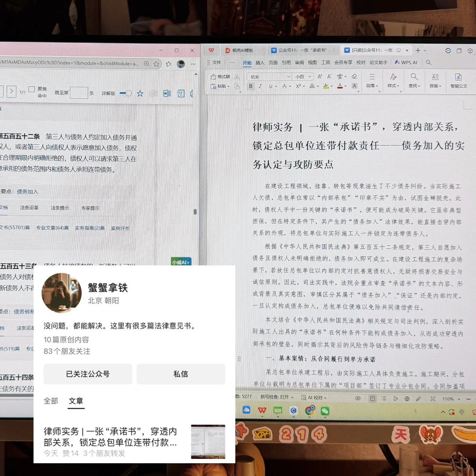Open the Smart Official Document (智能公文) tool
Viewport: 476px width, 476px height.
point(458,81)
